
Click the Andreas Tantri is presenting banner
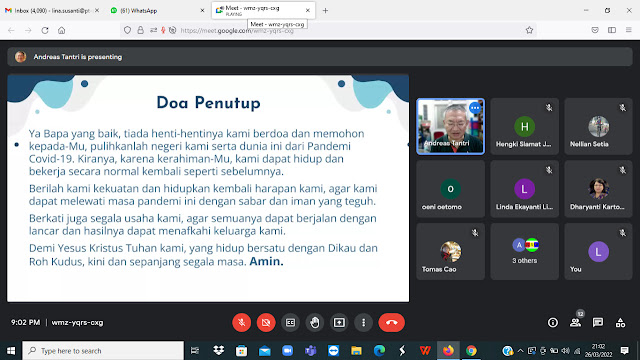[x=320, y=57]
